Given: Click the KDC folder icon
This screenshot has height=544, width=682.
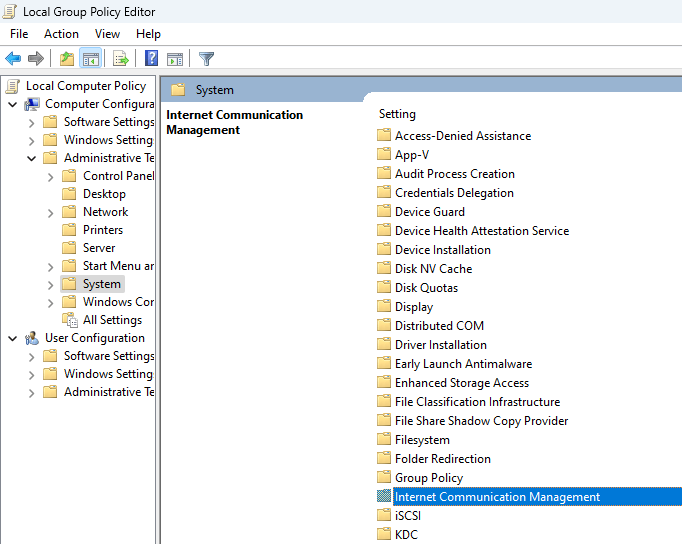Looking at the screenshot, I should point(384,534).
